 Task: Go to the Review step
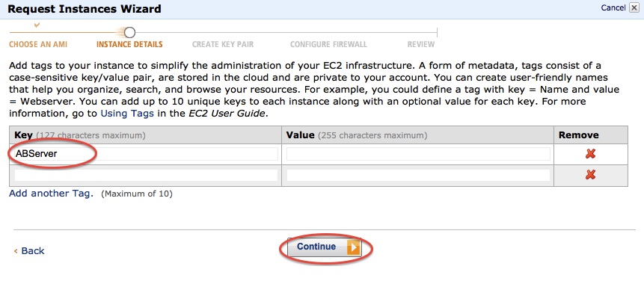421,44
